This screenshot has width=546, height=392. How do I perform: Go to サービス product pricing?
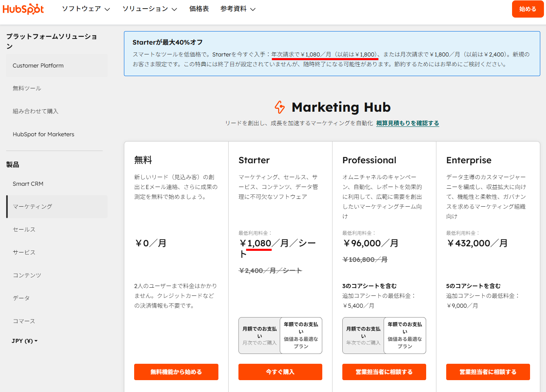57,252
